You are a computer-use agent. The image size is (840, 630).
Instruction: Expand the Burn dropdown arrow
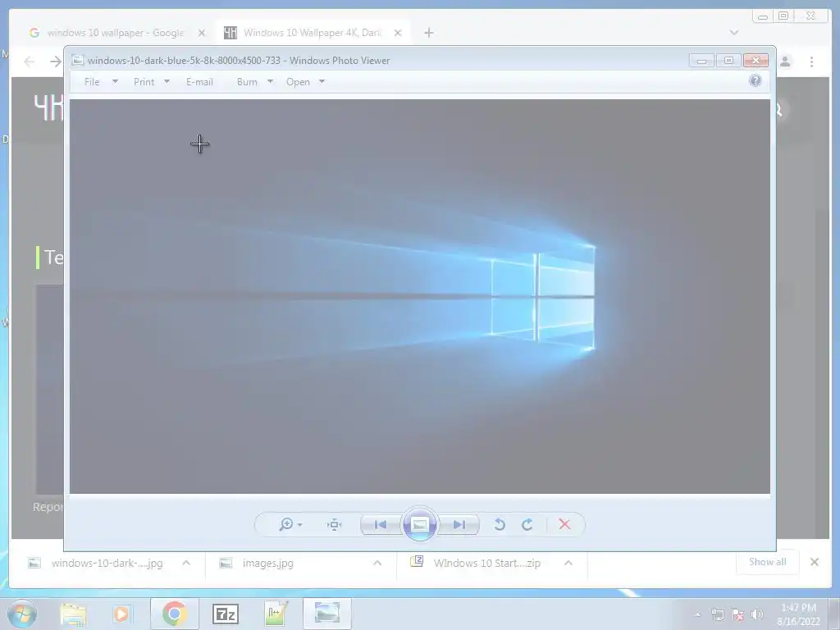click(x=270, y=82)
